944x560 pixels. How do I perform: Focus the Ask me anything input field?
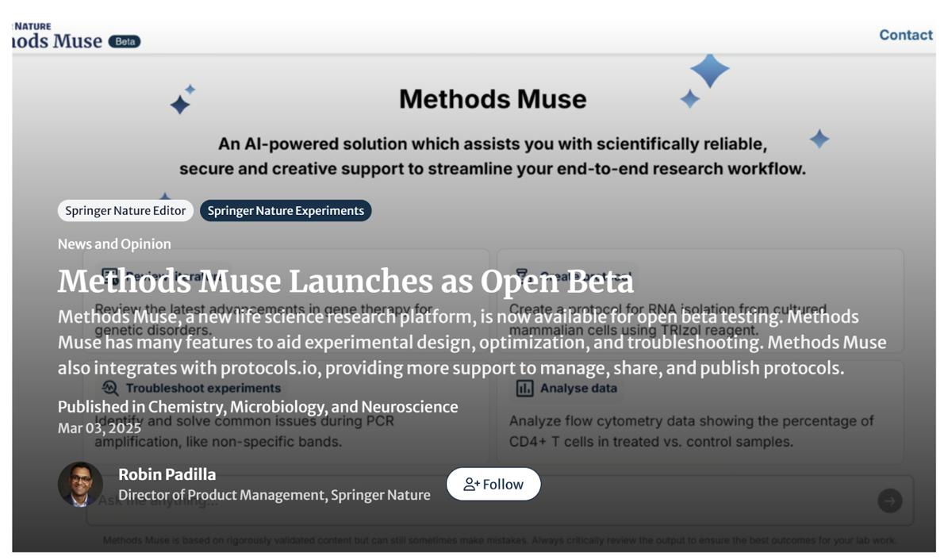[x=500, y=501]
